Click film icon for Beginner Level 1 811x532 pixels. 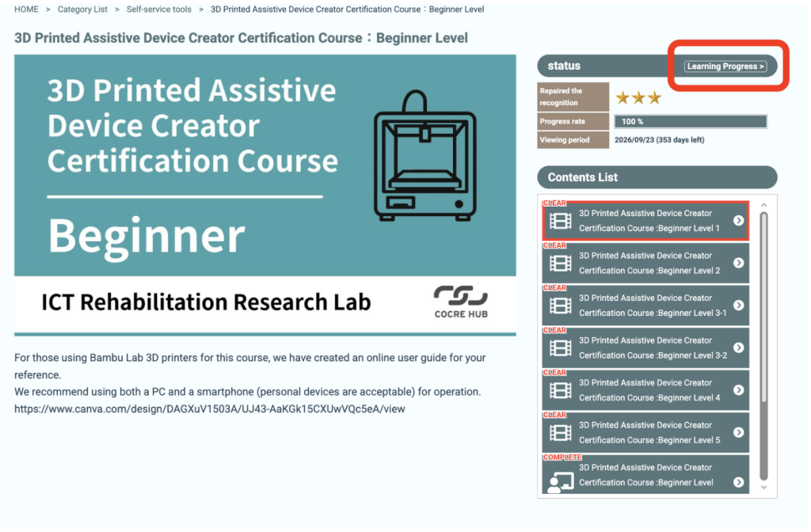pos(560,221)
